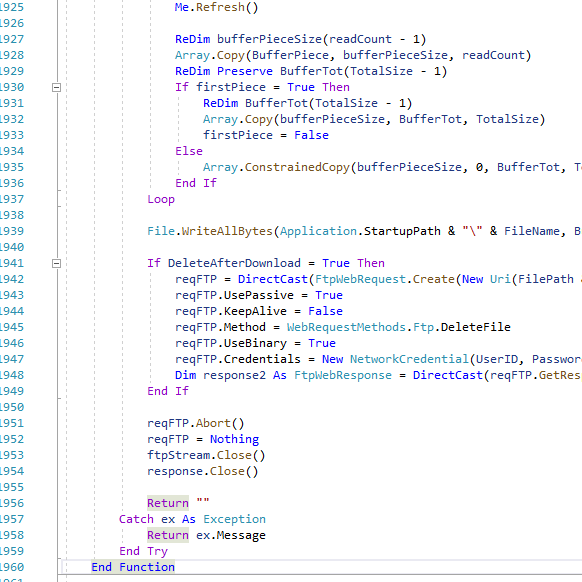Click 'Catch ex As Exception' line
This screenshot has width=582, height=582.
(x=192, y=519)
